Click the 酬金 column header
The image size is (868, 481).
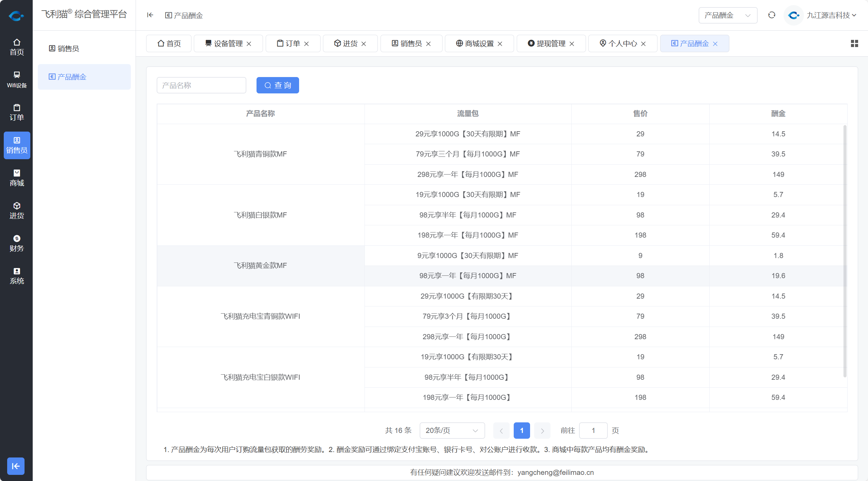[x=778, y=114]
